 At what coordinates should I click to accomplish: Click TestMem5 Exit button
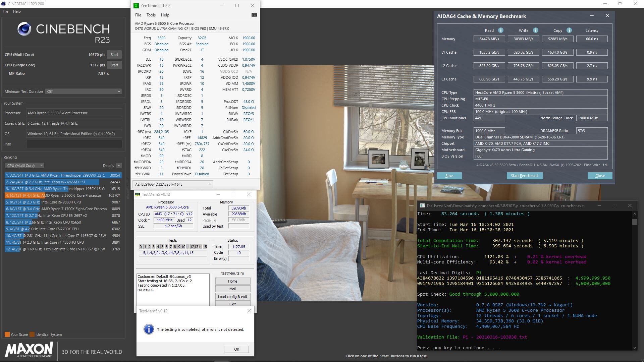(232, 304)
